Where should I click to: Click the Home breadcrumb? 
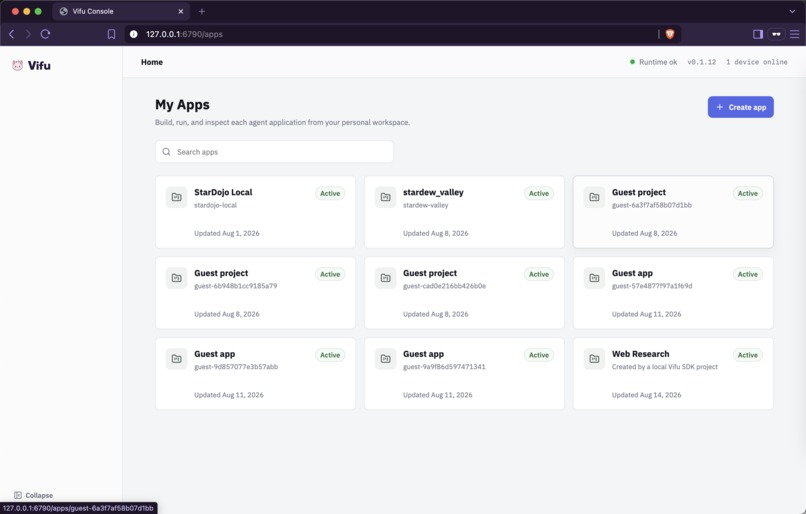coord(152,62)
